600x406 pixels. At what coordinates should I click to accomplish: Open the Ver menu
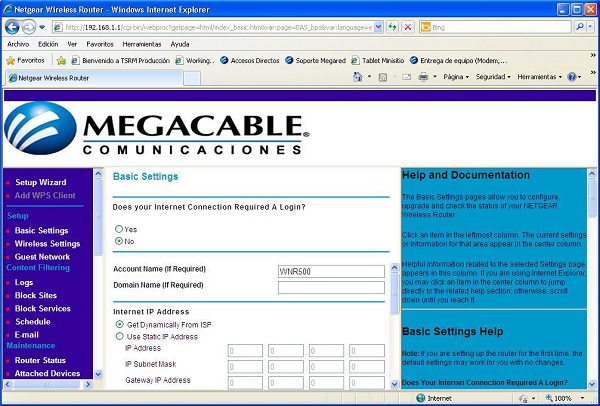point(72,44)
